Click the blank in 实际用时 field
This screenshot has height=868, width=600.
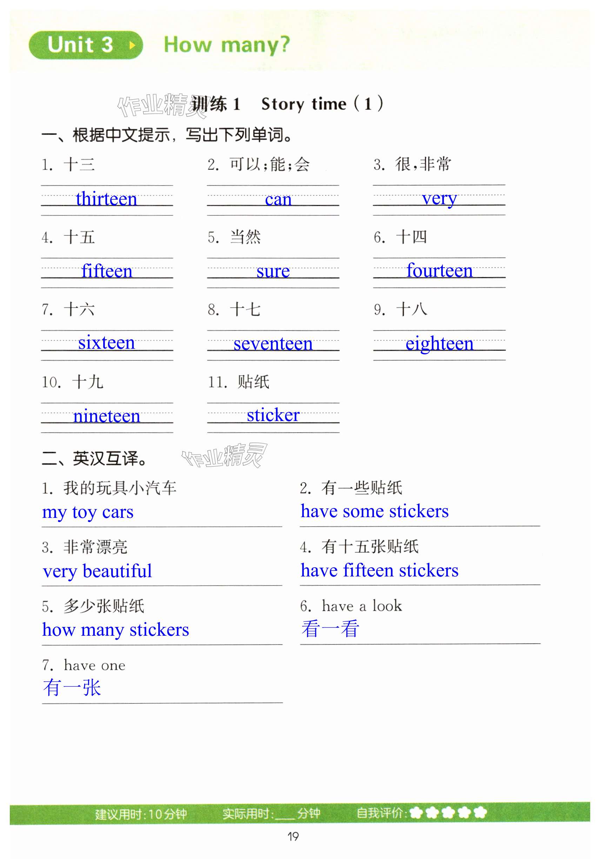(285, 814)
